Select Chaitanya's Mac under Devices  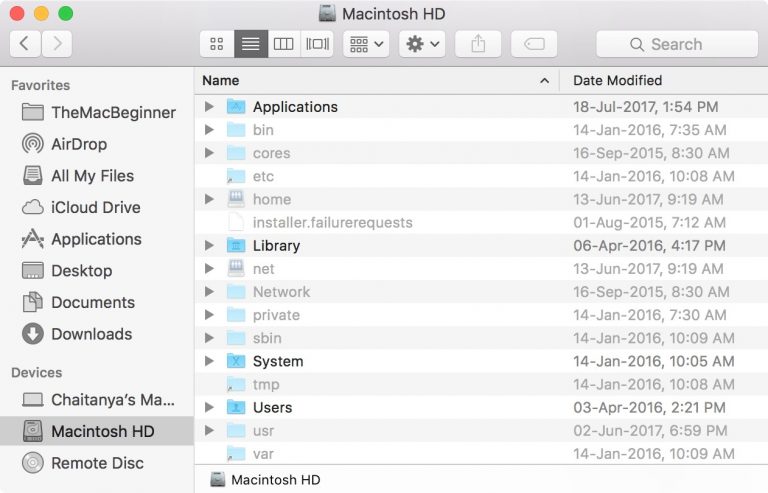coord(98,400)
